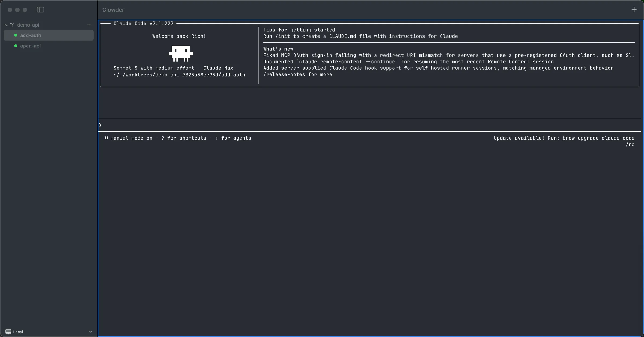Image resolution: width=644 pixels, height=337 pixels.
Task: Switch to the open-api session
Action: (49, 46)
